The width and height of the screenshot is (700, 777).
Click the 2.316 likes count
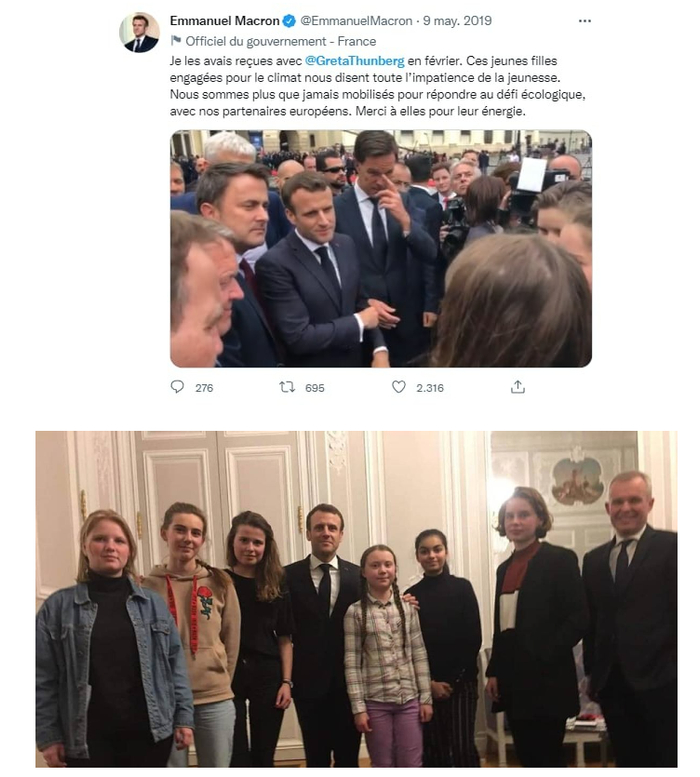point(430,388)
